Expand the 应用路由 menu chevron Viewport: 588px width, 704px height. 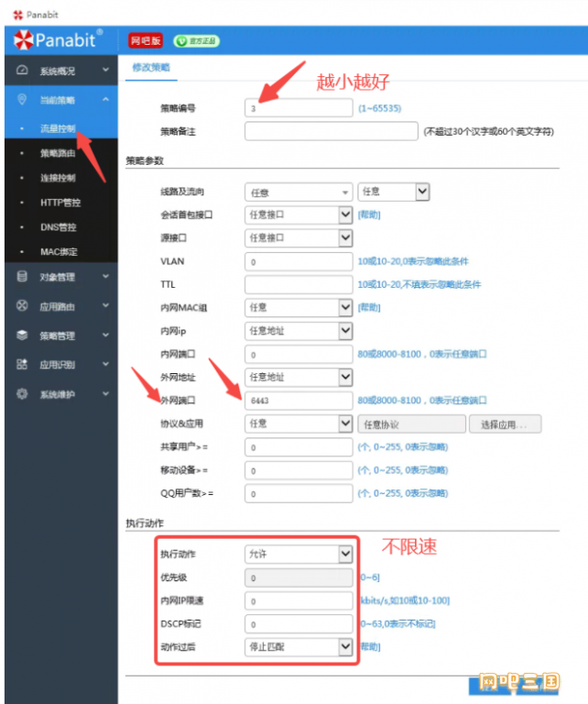105,306
